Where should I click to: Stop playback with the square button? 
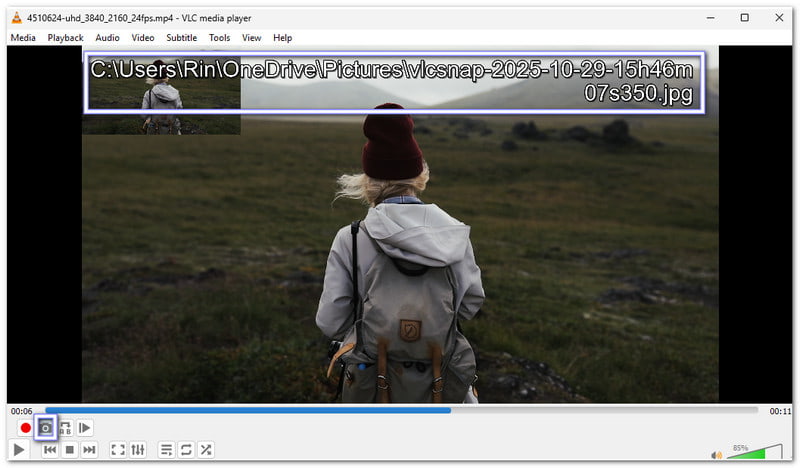tap(70, 450)
